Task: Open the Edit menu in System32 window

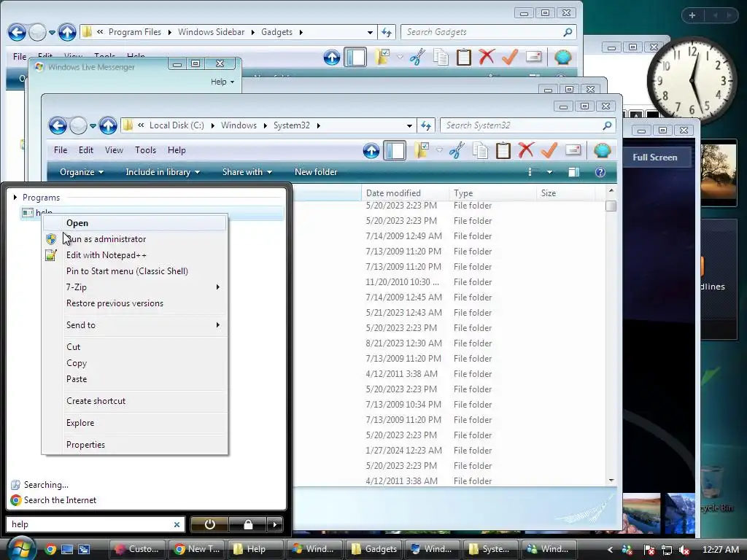Action: point(86,150)
